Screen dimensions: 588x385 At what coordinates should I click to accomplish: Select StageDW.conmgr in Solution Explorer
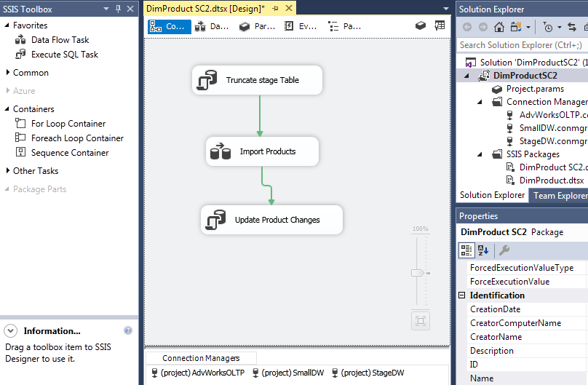[547, 141]
